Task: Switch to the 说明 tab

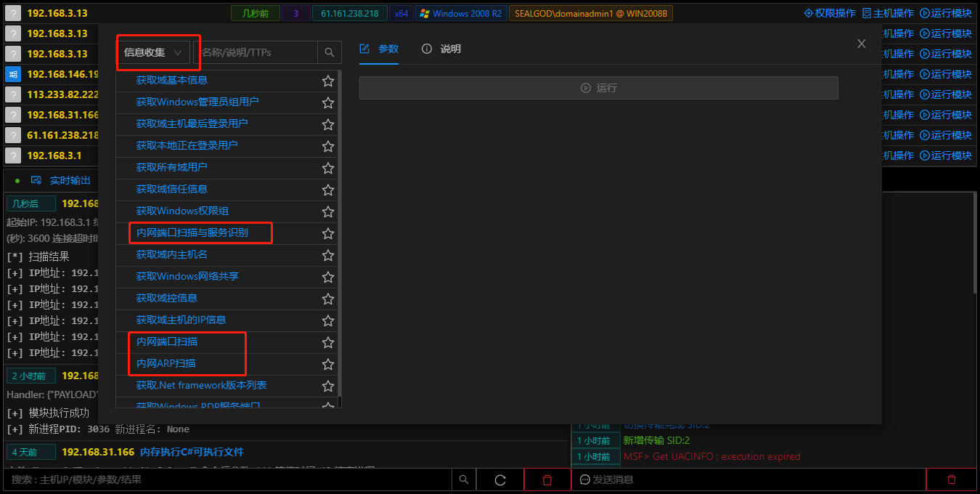Action: (441, 49)
